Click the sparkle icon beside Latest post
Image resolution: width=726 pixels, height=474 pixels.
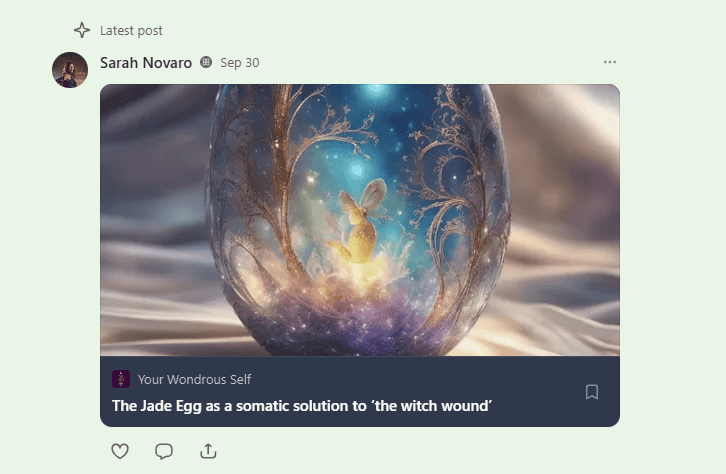click(x=82, y=30)
